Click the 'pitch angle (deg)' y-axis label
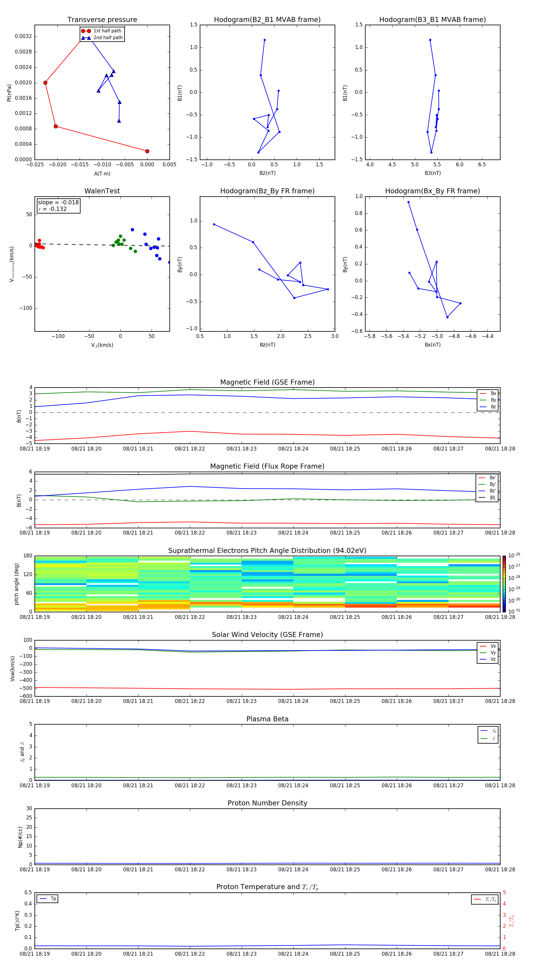This screenshot has width=535, height=980. tap(16, 584)
